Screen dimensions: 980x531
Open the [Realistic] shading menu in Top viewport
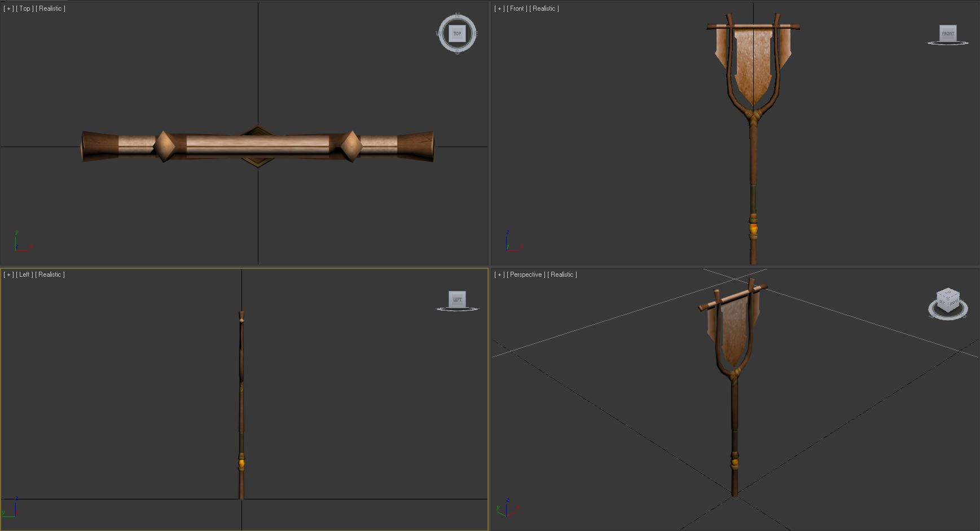tap(50, 8)
